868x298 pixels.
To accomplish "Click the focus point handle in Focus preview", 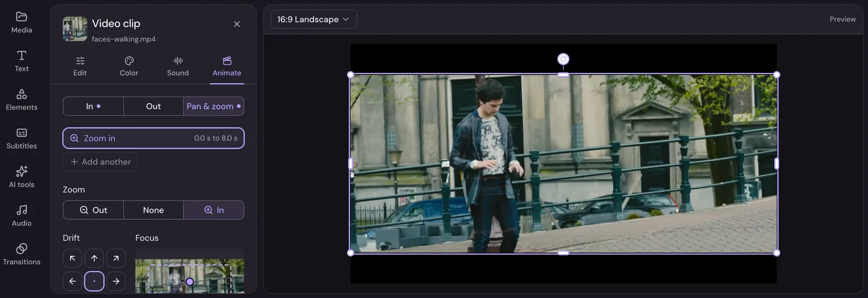I will click(190, 282).
